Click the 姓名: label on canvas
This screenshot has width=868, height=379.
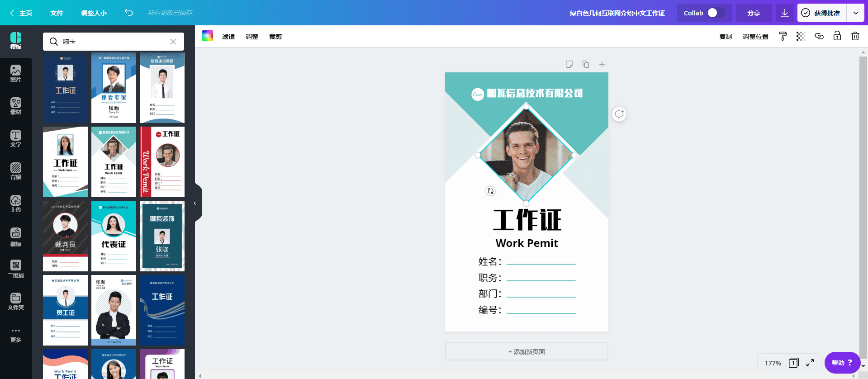pos(490,261)
